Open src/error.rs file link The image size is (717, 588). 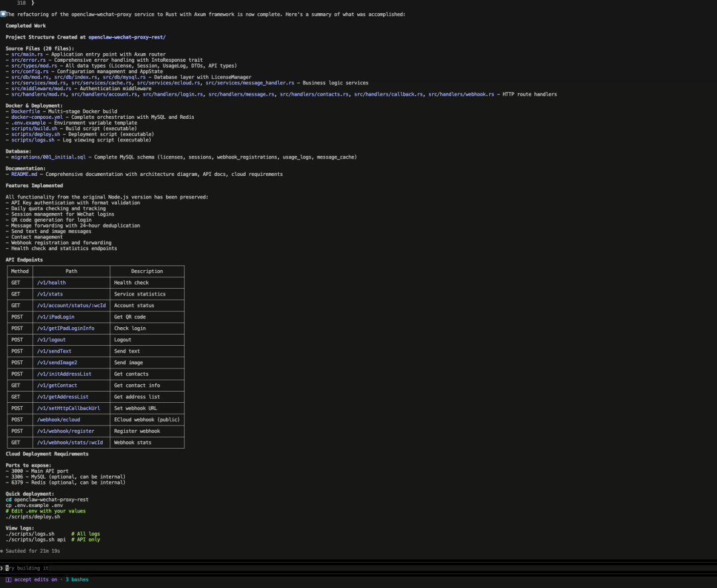(29, 60)
